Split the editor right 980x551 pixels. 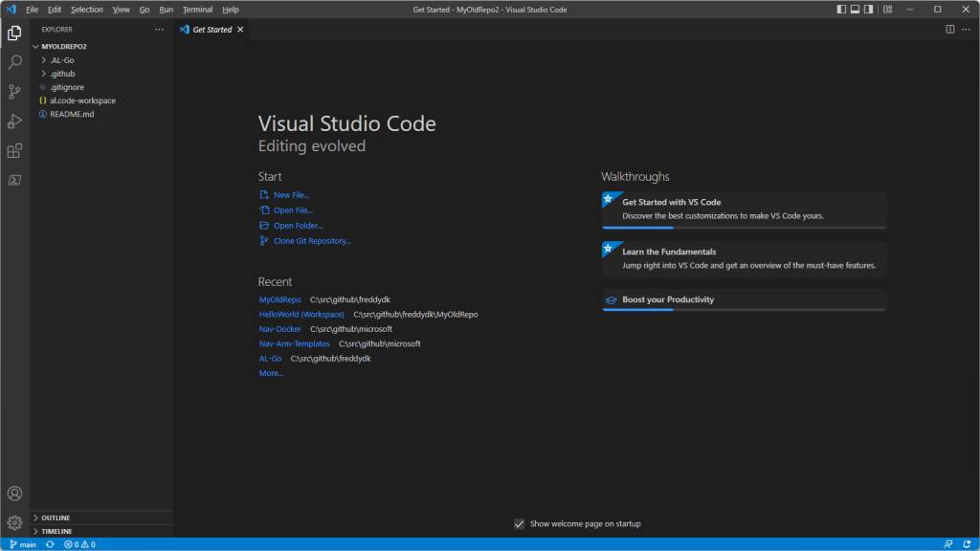click(x=950, y=30)
